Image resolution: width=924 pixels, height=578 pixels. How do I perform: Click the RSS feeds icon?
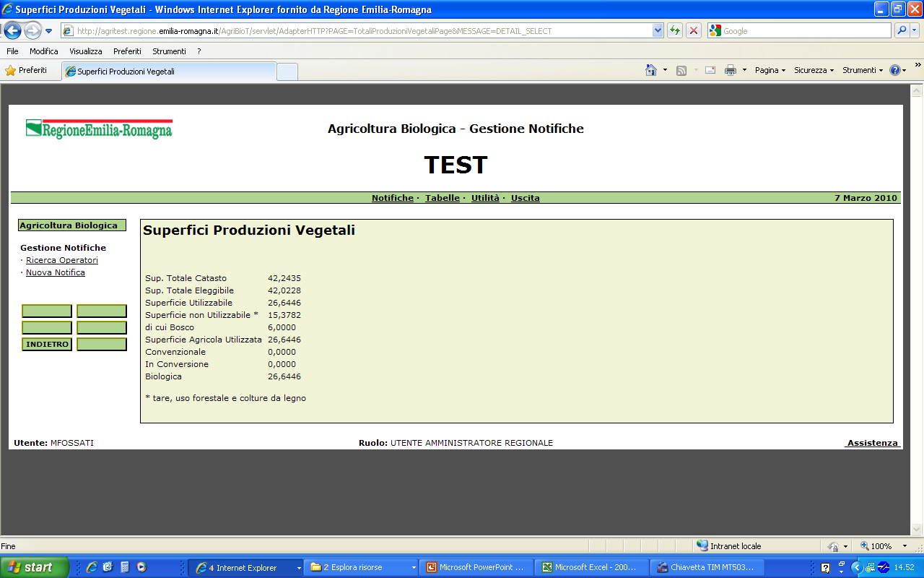681,70
